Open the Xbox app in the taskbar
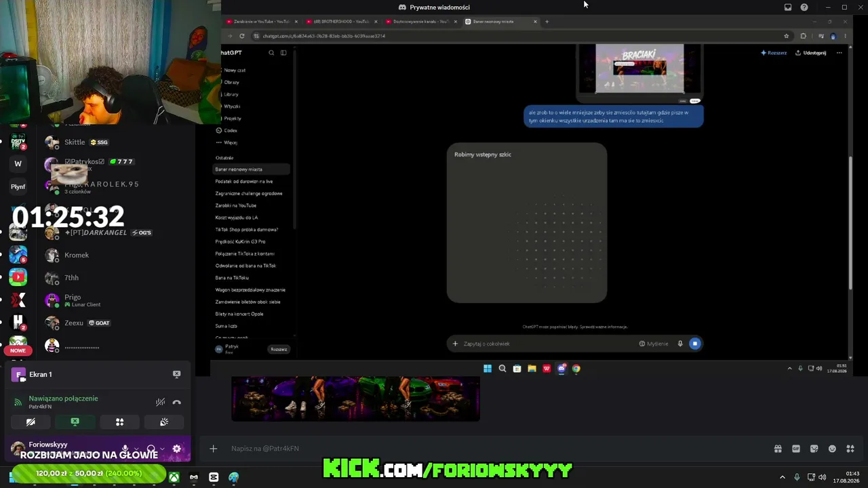The width and height of the screenshot is (868, 488). [174, 477]
